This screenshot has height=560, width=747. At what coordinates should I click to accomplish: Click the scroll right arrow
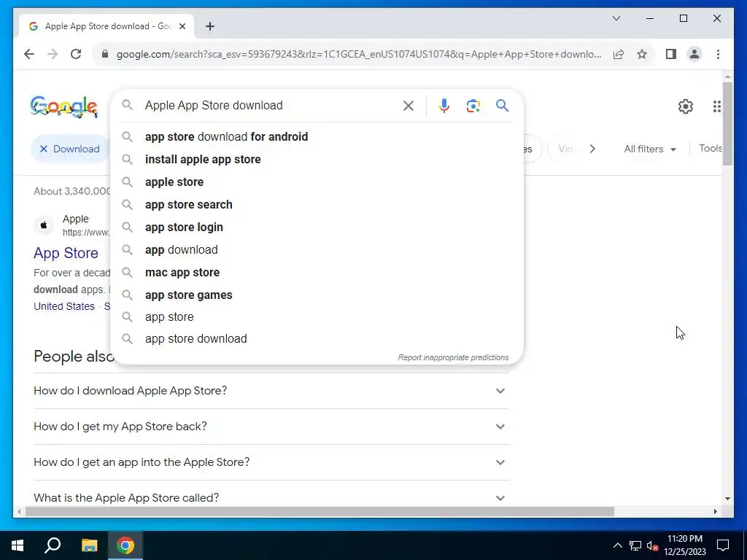(x=715, y=512)
